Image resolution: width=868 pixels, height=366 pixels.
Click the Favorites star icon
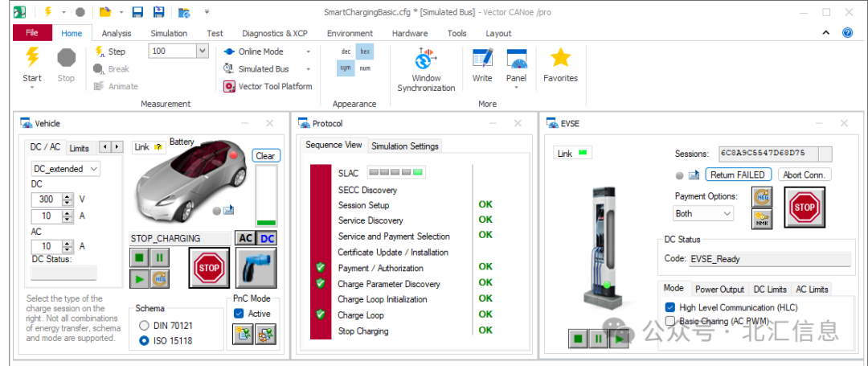click(560, 58)
